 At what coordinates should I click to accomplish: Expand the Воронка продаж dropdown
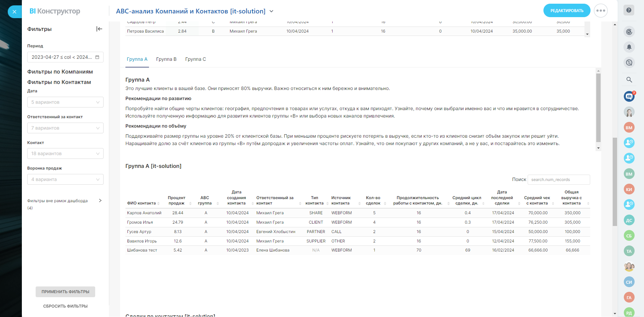coord(65,179)
